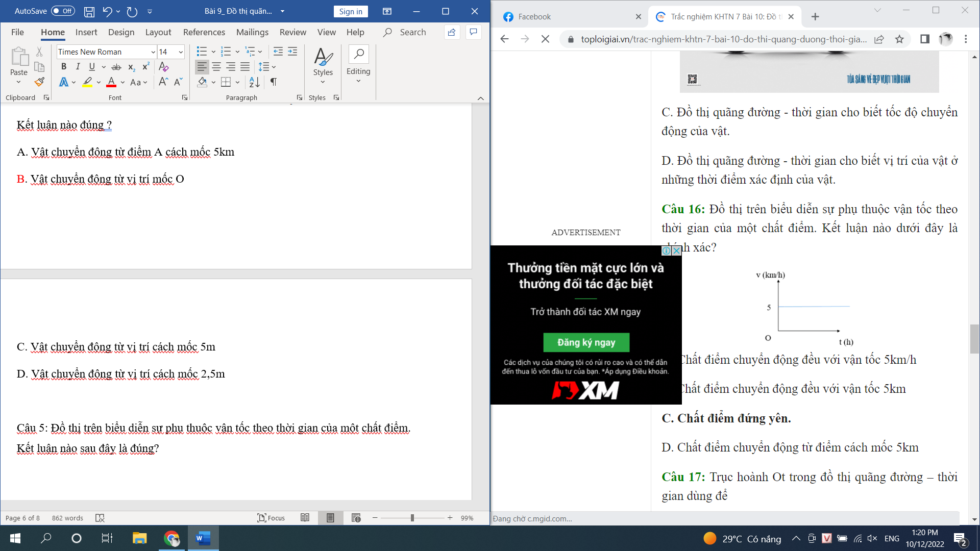This screenshot has width=980, height=551.
Task: Switch to Read Mode view in status bar
Action: [305, 518]
